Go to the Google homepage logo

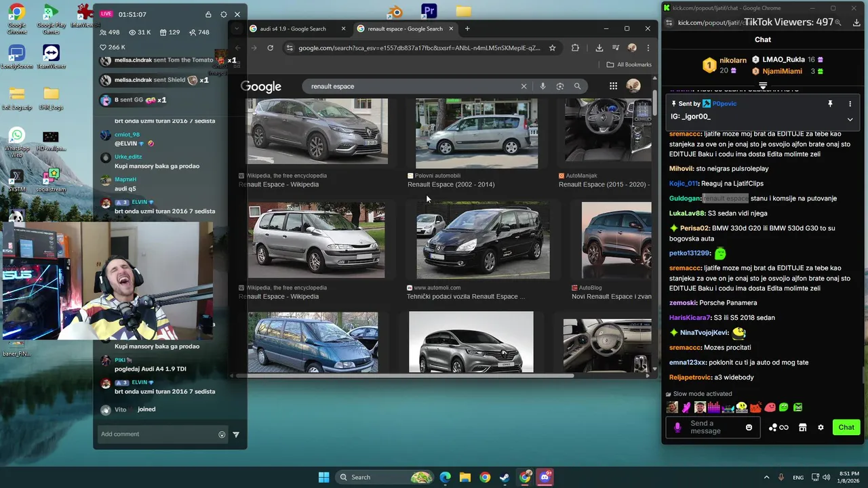click(x=261, y=87)
